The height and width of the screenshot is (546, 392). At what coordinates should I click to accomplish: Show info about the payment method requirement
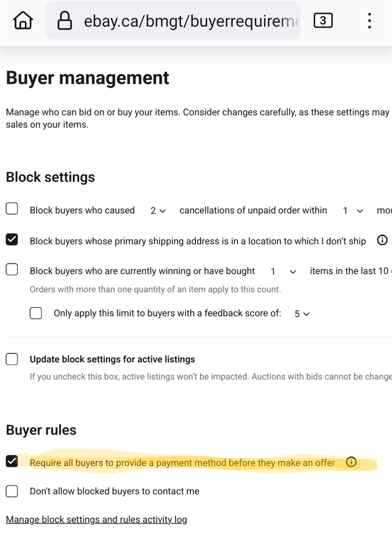(x=351, y=462)
